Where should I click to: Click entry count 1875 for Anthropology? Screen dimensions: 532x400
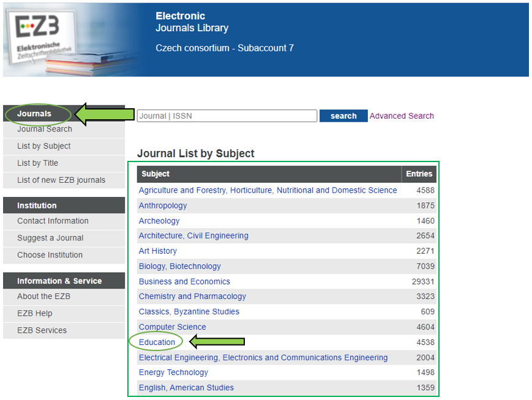pyautogui.click(x=425, y=206)
